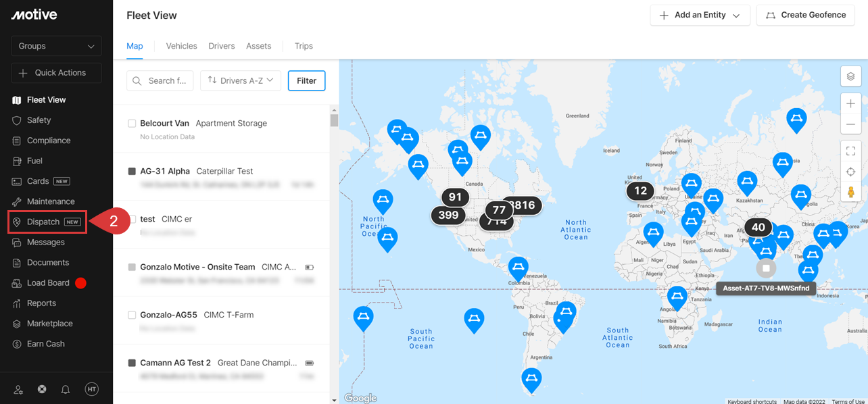Select the 399 cluster marker

[448, 216]
